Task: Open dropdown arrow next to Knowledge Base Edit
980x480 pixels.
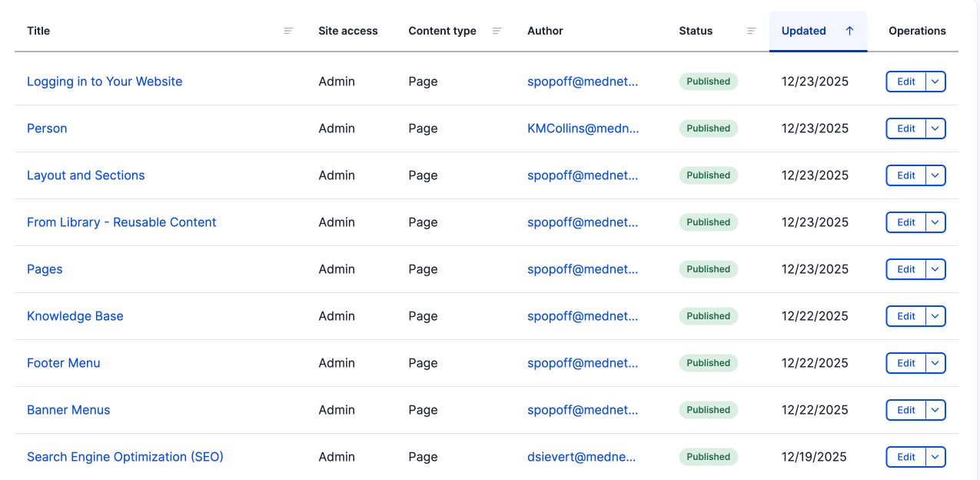Action: (x=935, y=316)
